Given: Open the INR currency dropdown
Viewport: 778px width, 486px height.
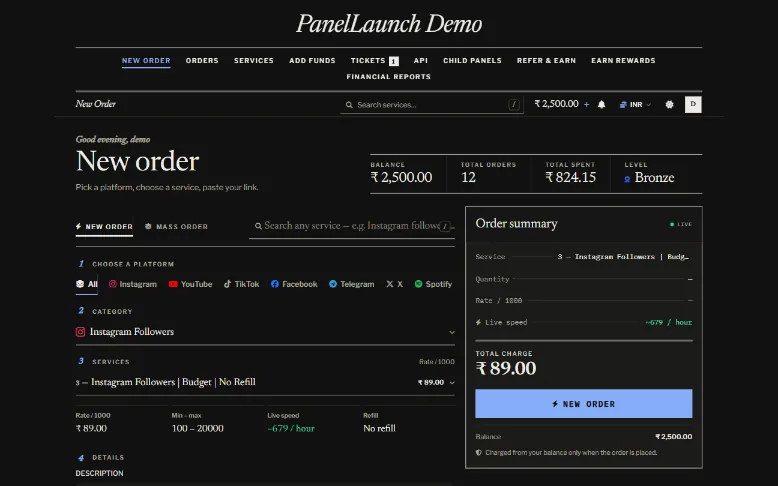Looking at the screenshot, I should point(635,104).
